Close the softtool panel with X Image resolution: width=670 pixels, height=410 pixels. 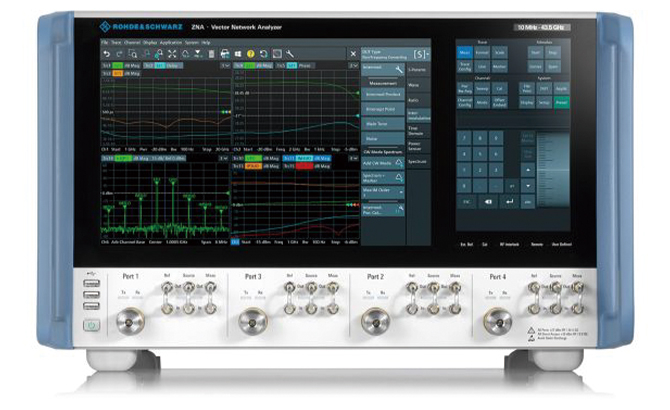point(352,53)
